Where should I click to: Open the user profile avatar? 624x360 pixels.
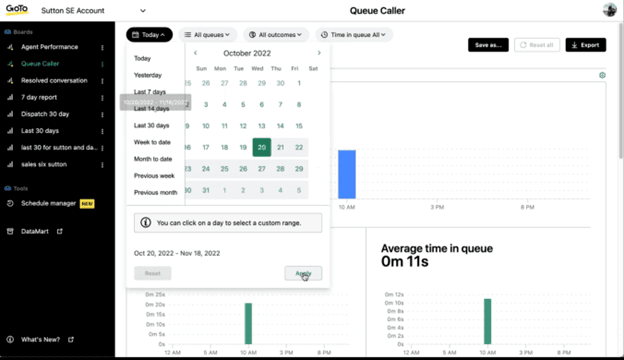pyautogui.click(x=609, y=10)
